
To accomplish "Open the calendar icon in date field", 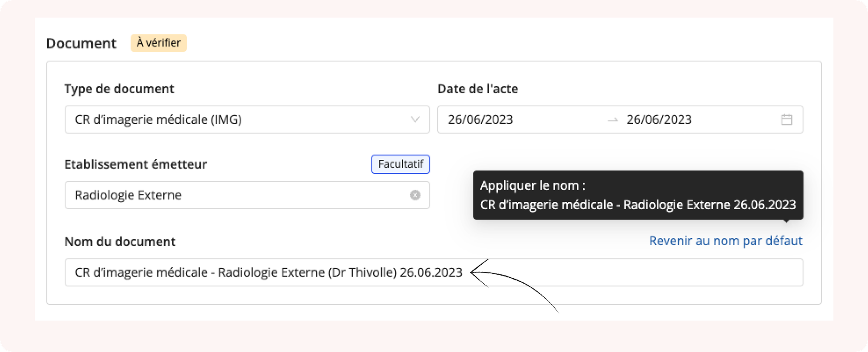I will point(786,119).
